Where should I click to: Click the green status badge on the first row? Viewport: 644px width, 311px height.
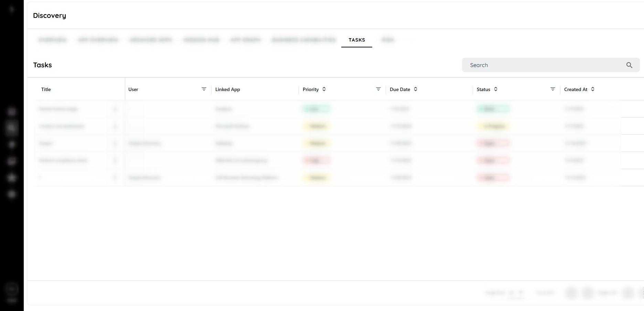[x=493, y=109]
